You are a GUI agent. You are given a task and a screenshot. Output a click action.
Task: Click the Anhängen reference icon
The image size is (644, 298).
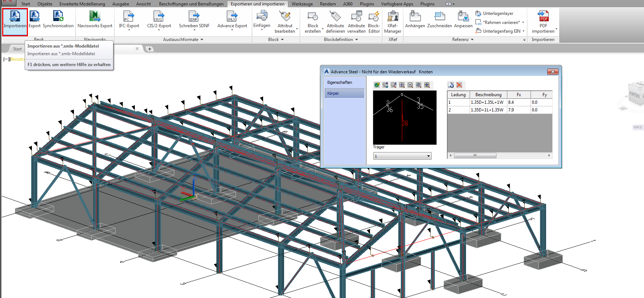click(415, 16)
